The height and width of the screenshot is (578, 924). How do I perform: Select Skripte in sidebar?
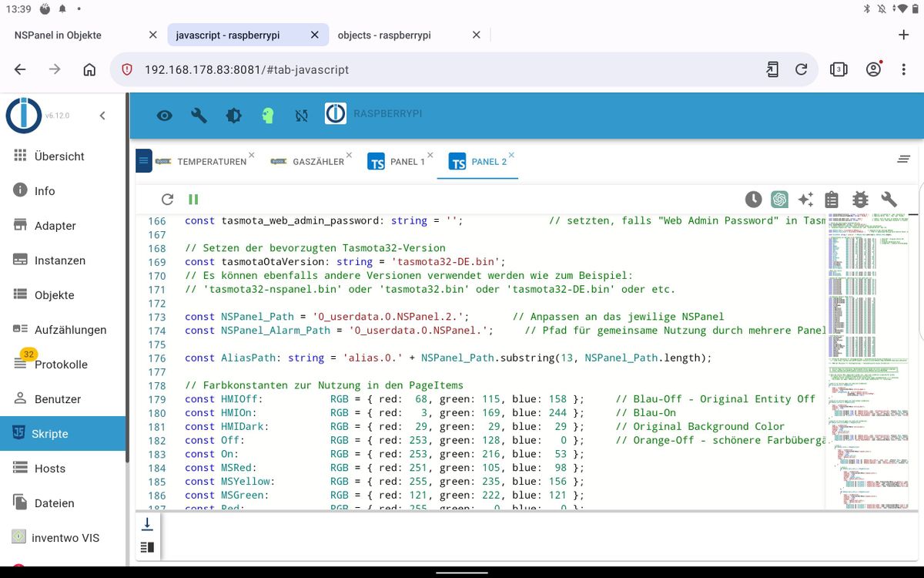tap(63, 433)
